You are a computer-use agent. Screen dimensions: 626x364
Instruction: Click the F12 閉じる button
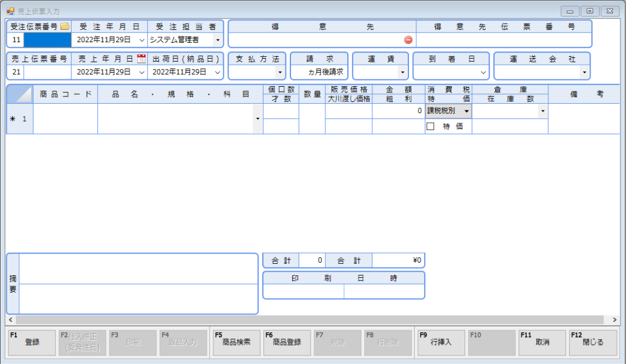[592, 343]
